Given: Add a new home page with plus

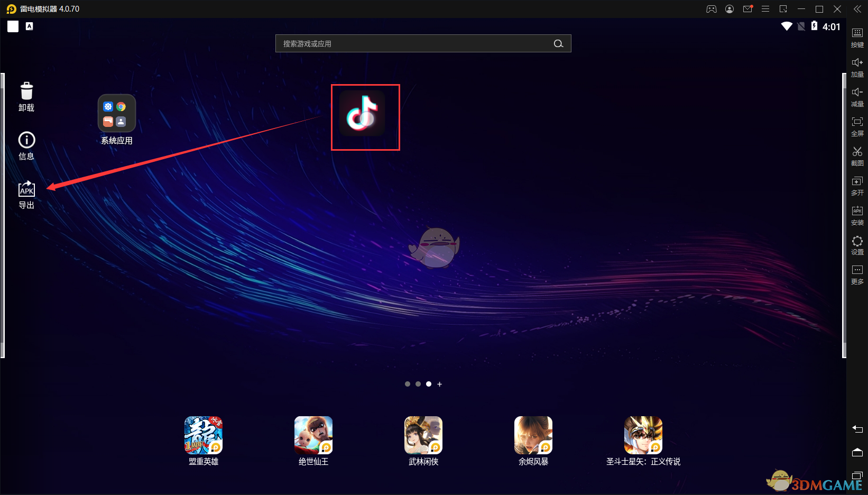Looking at the screenshot, I should click(x=439, y=384).
